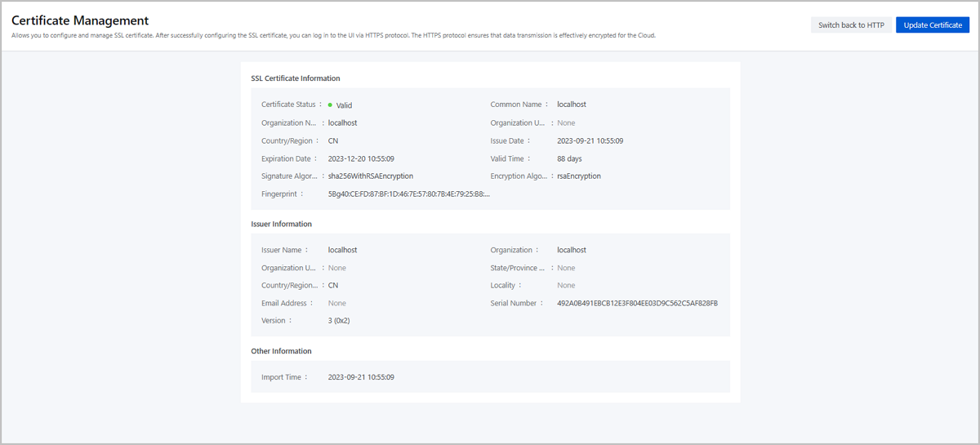
Task: Select the Expiration Date value 2023-12-20
Action: tap(361, 158)
